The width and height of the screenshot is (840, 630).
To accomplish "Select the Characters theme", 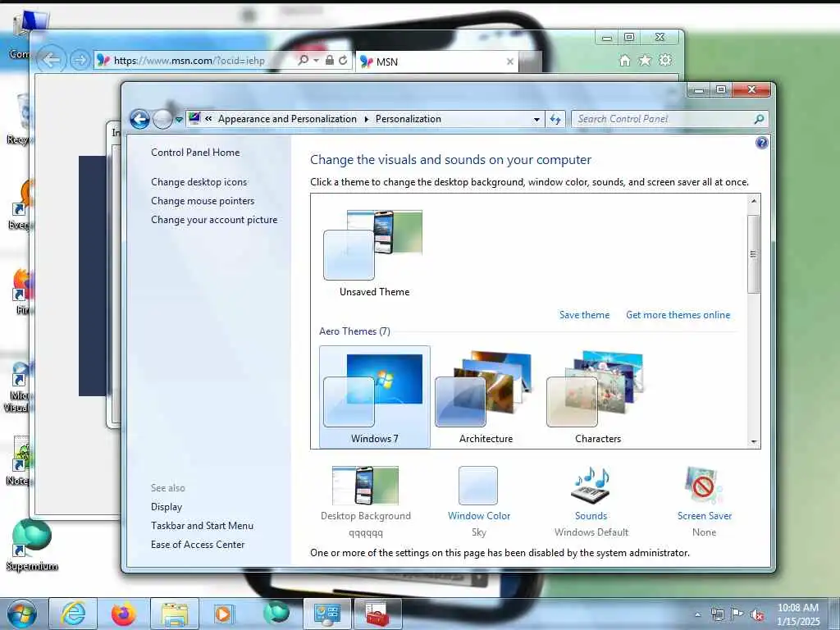I will point(598,396).
